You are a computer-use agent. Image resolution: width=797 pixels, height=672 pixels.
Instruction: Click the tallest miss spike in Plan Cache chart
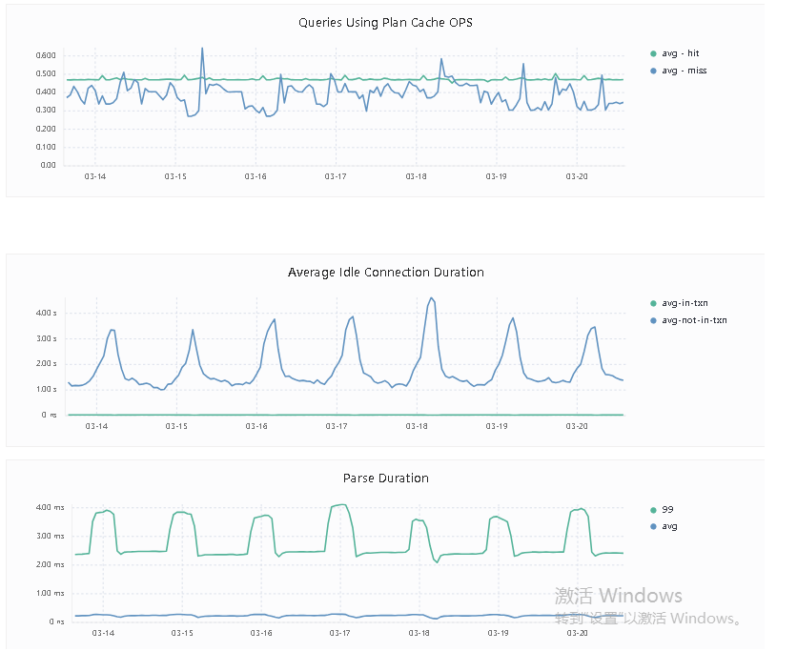tap(202, 49)
